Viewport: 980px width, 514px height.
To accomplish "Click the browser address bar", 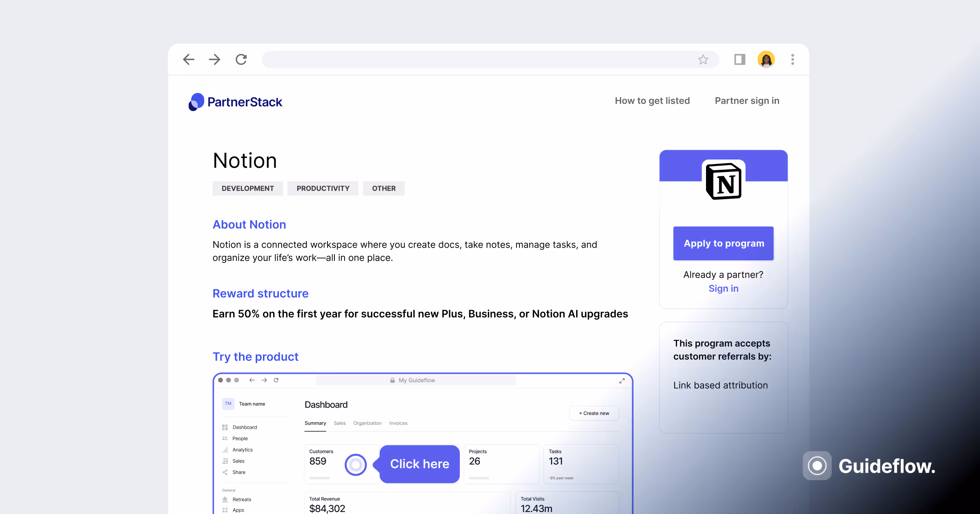I will [478, 60].
